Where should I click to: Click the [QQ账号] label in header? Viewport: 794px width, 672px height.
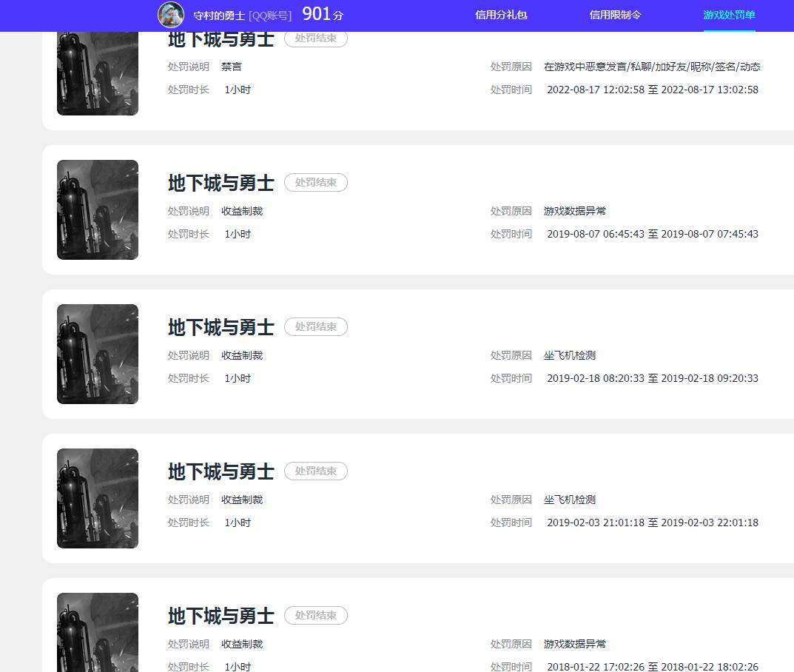(270, 16)
